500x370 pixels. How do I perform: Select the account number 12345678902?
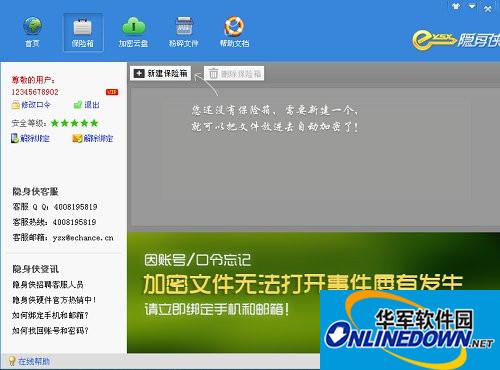click(35, 92)
